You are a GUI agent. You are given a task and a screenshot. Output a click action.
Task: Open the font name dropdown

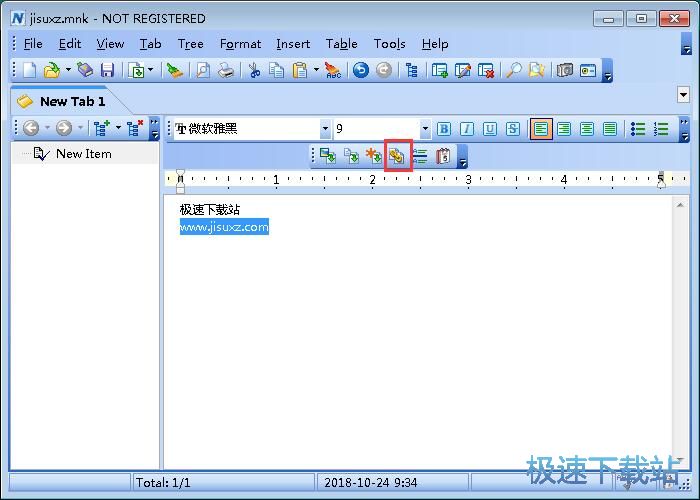pos(325,129)
